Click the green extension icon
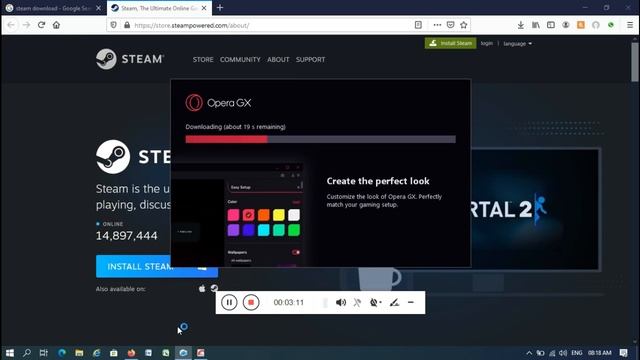Viewport: 640px width, 360px height. click(611, 25)
